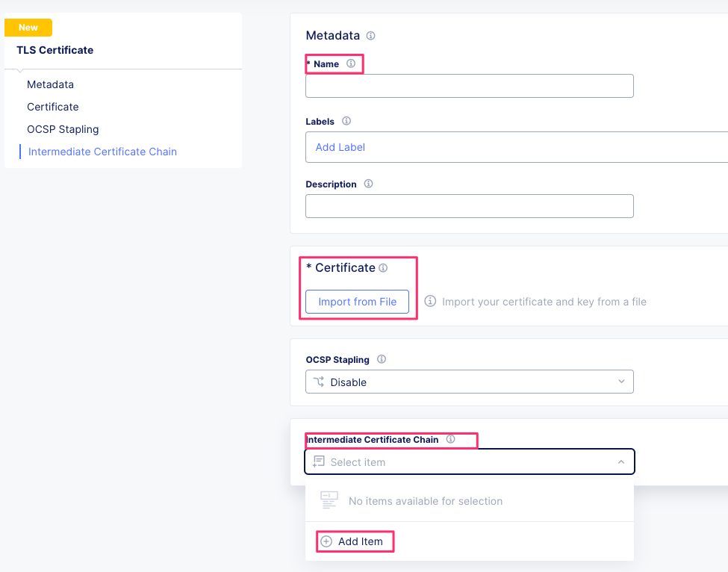
Task: Click Add Label in the Labels field
Action: (340, 147)
